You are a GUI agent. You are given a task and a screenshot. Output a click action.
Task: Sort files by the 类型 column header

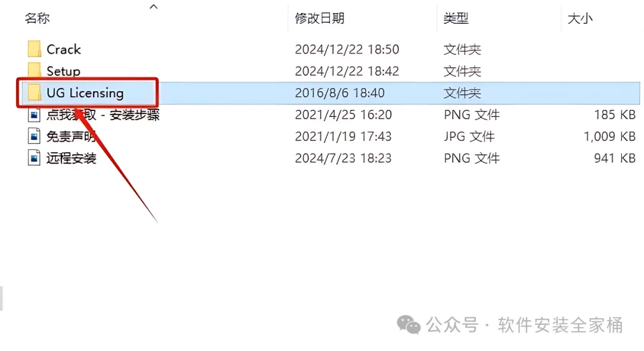coord(456,18)
